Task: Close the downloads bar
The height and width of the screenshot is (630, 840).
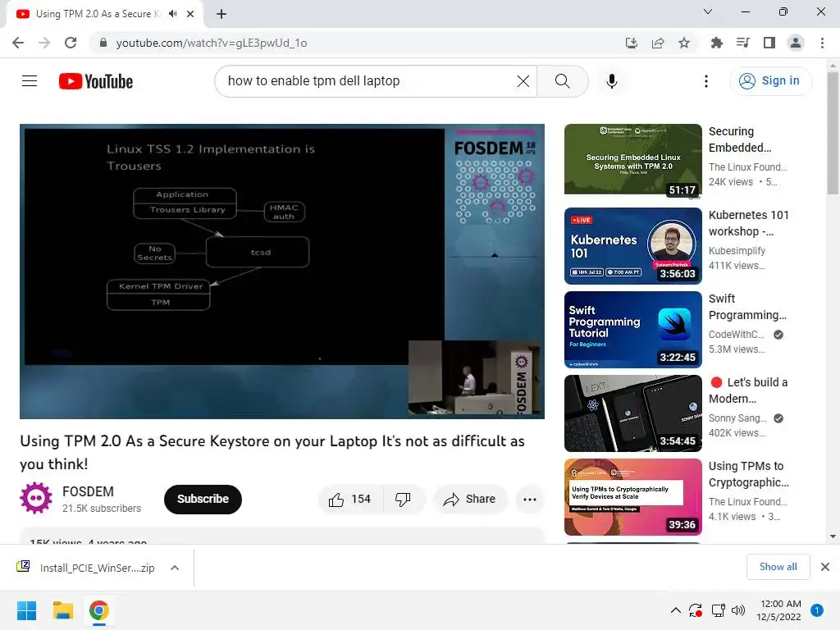Action: point(825,567)
